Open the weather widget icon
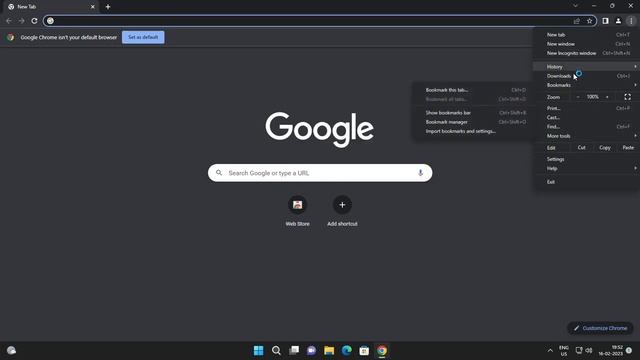Viewport: 640px width, 360px height. [11, 351]
